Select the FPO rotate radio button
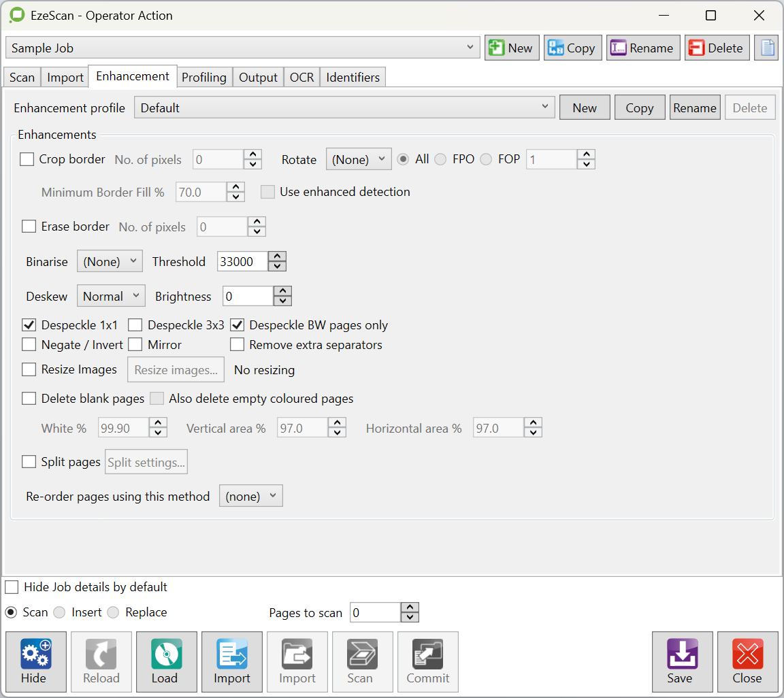 [441, 159]
